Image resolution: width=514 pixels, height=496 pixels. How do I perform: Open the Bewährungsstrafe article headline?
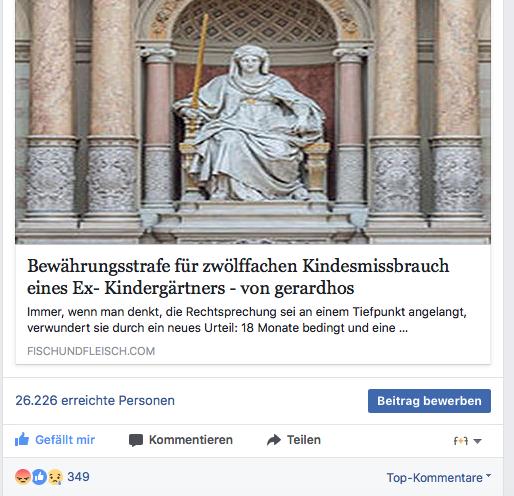(238, 277)
